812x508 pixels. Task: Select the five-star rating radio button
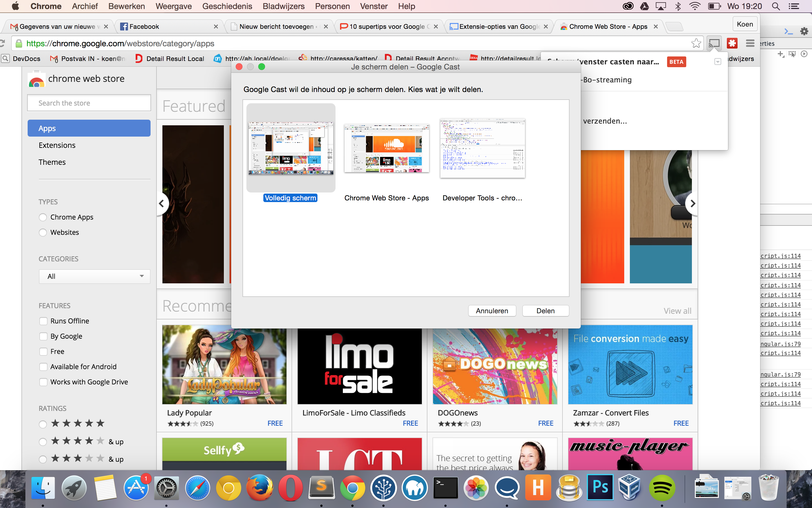[43, 424]
